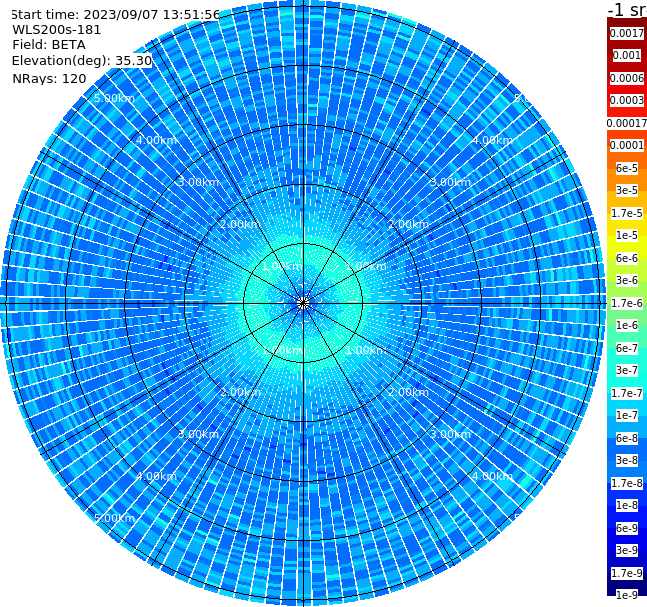Click the upper-left quadrant 1.00km ring label
647x607 pixels.
[283, 266]
